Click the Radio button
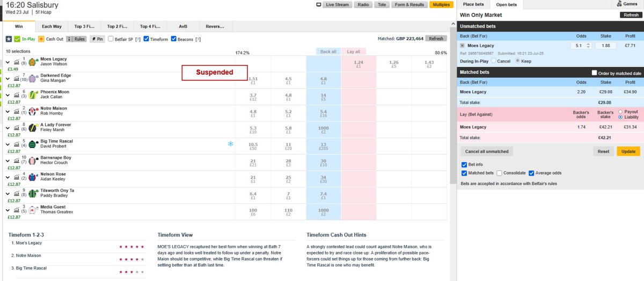644x281 pixels. click(363, 5)
